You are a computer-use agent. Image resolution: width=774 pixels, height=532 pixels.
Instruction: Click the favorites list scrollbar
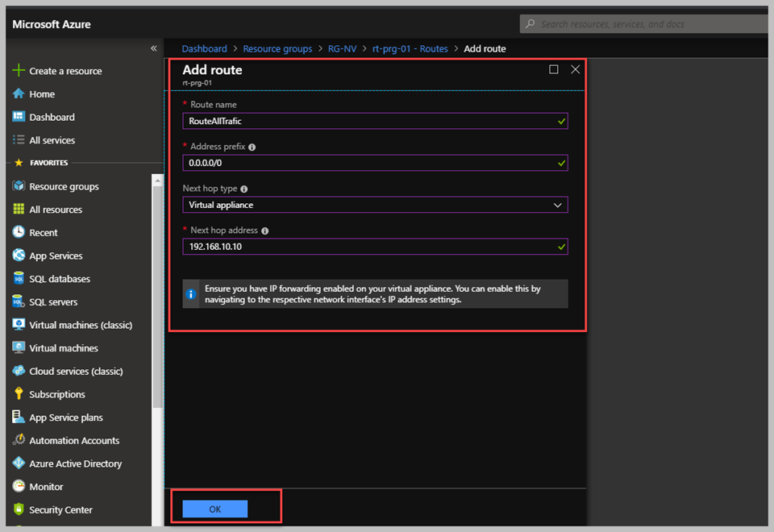(157, 297)
